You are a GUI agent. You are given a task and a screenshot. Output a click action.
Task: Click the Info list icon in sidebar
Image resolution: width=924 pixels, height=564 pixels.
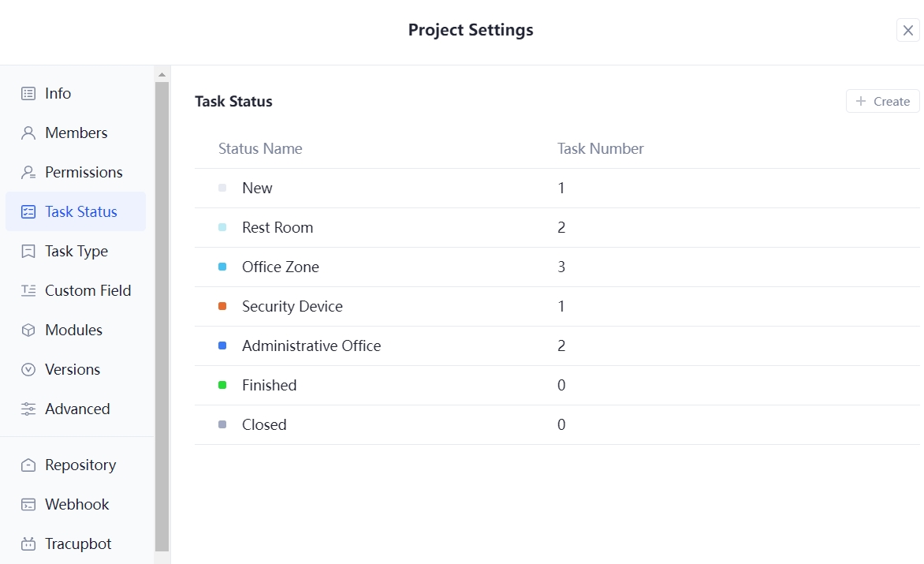pos(28,93)
